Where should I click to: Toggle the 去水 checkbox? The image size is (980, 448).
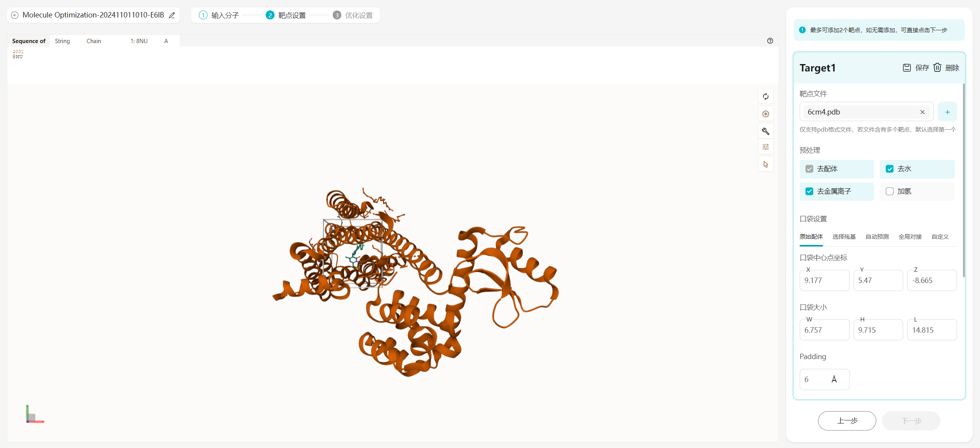pos(889,169)
